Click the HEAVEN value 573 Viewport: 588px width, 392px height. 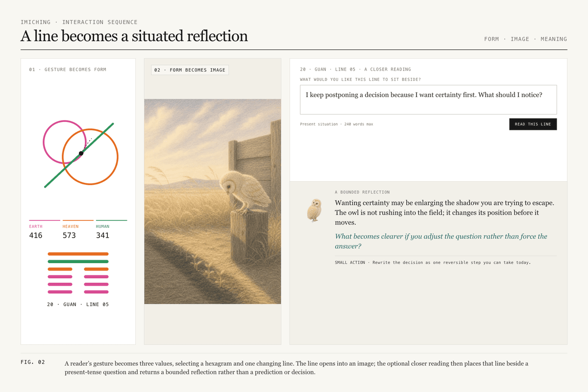coord(69,235)
